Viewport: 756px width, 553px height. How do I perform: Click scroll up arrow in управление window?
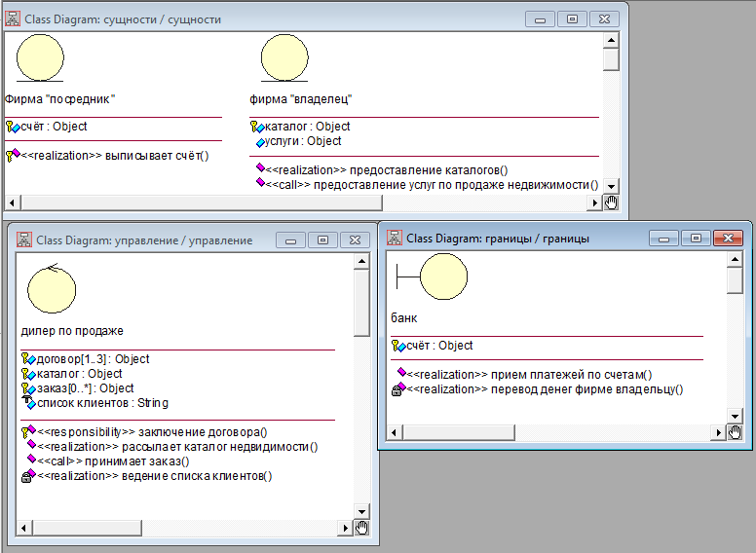pos(361,262)
